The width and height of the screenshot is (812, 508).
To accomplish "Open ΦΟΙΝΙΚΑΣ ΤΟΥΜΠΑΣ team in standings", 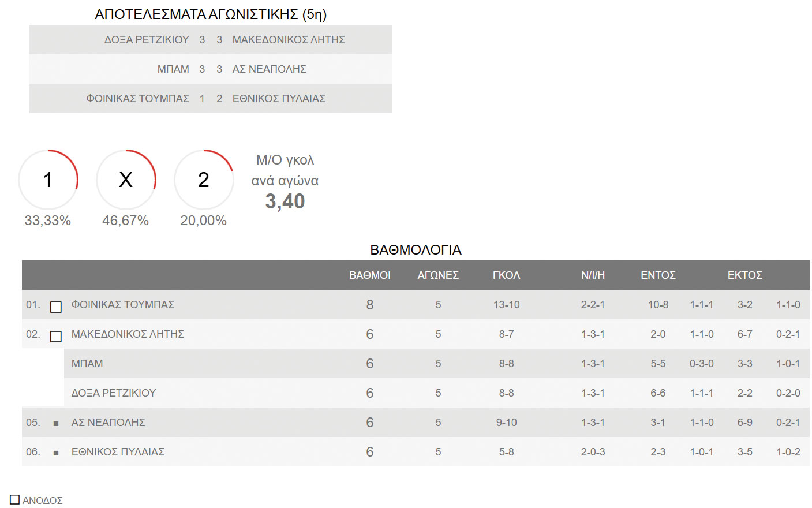I will click(x=123, y=304).
